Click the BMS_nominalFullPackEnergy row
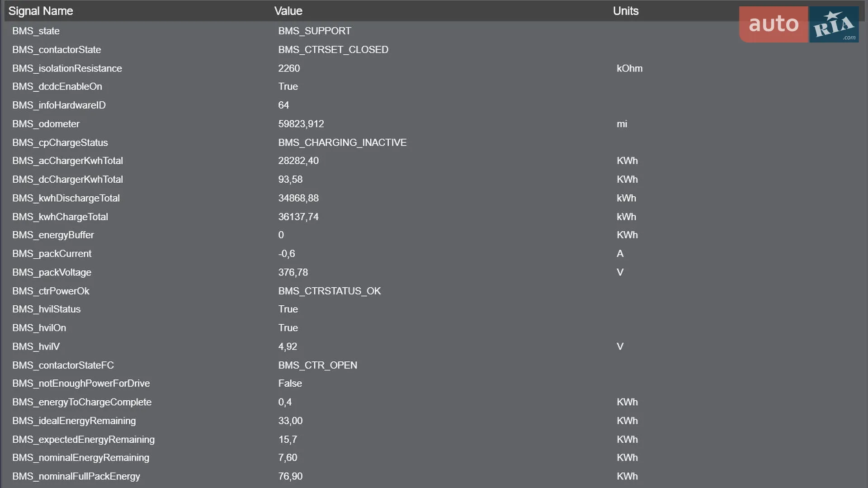Viewport: 868px width, 488px height. point(434,476)
